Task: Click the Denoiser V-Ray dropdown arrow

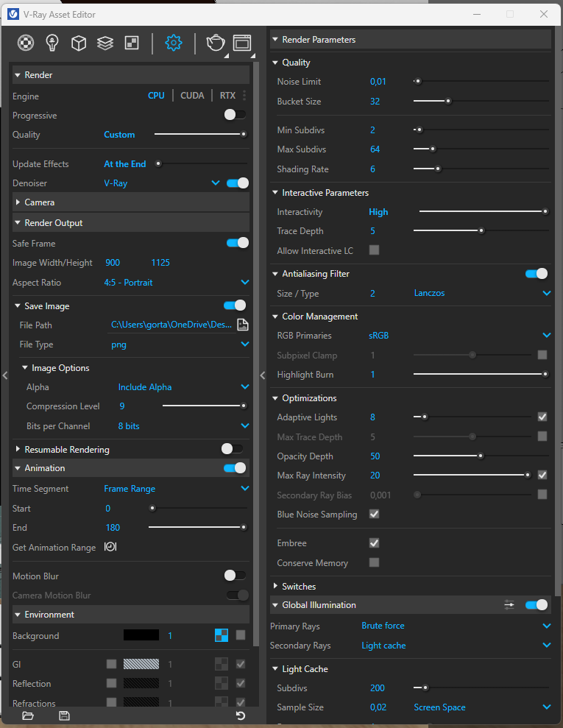Action: coord(216,183)
